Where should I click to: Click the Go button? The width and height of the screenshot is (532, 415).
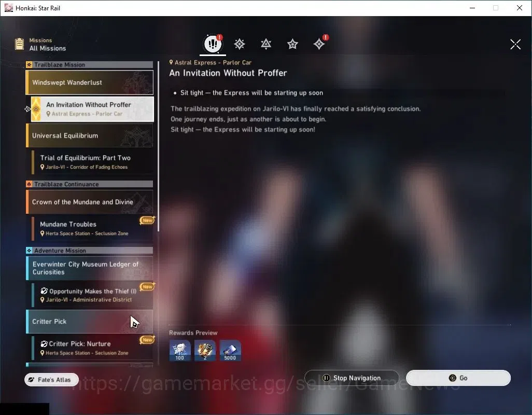[458, 378]
